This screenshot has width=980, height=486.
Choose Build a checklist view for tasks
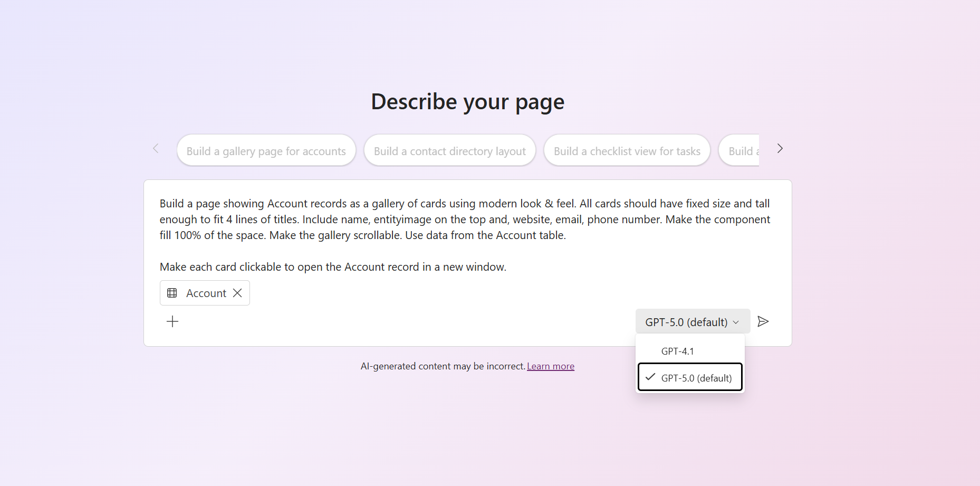(627, 151)
